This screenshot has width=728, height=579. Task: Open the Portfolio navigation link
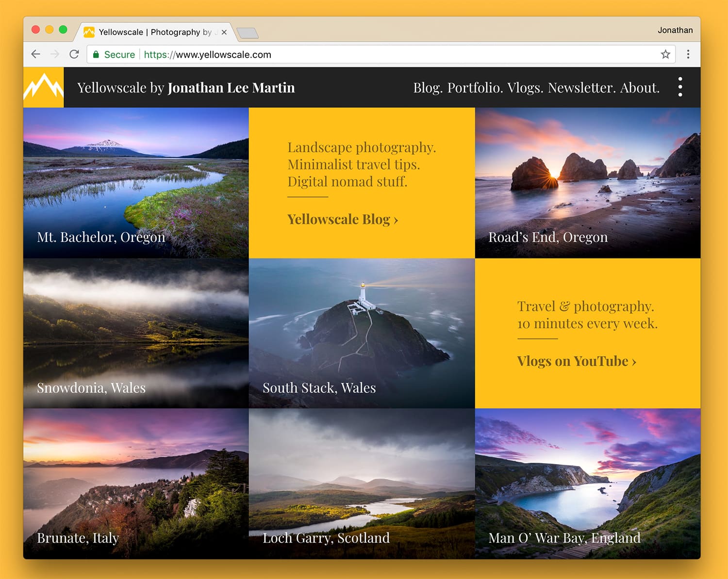tap(475, 88)
